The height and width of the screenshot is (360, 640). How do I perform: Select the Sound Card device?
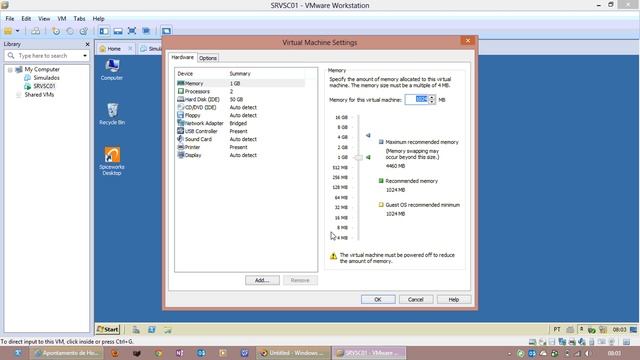point(241,139)
